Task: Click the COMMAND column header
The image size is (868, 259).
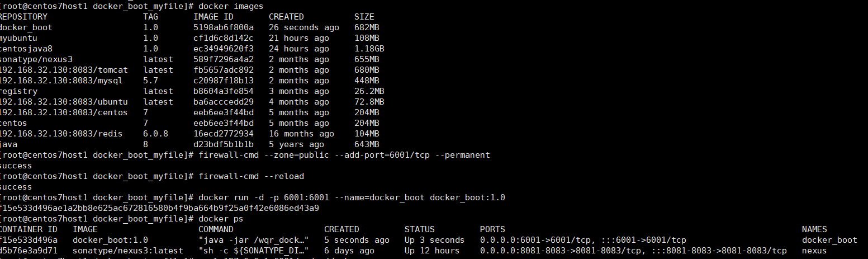Action: (x=216, y=229)
